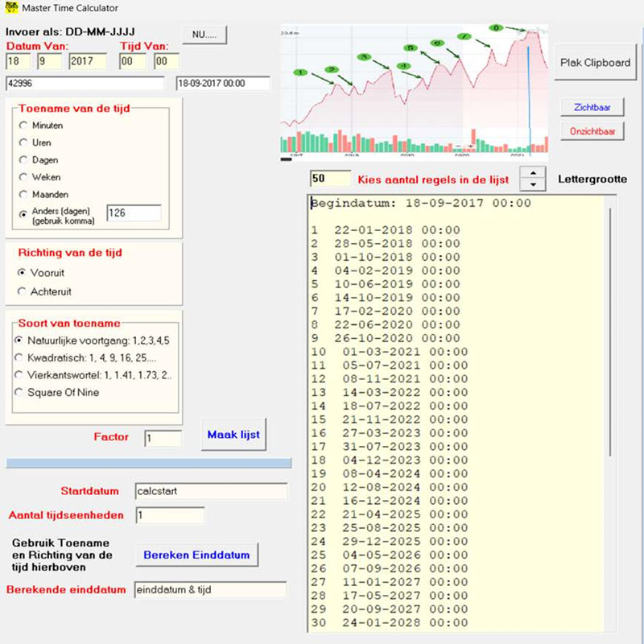Click list row 27 11-01-2027

390,582
